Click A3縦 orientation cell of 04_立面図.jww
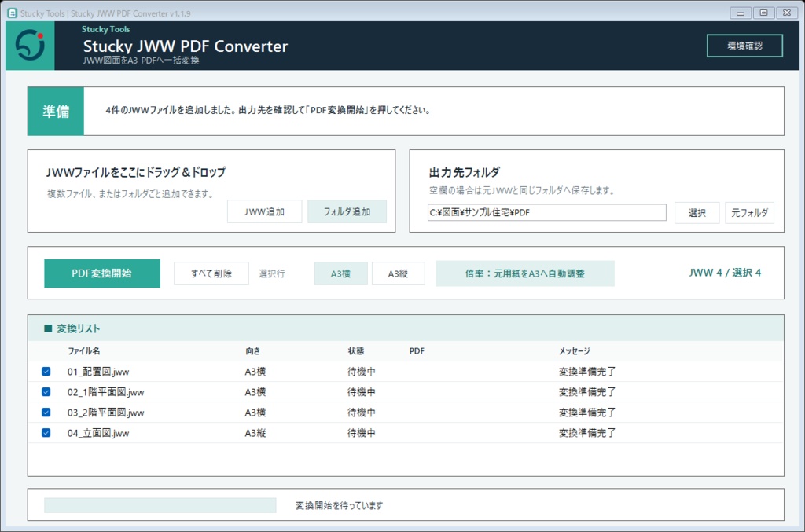 pos(255,433)
